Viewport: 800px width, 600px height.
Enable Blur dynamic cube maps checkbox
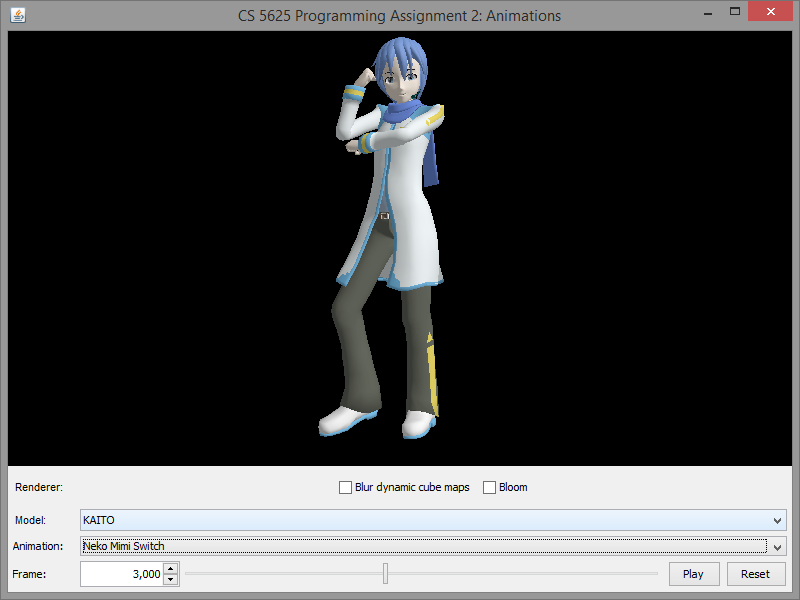pyautogui.click(x=346, y=488)
